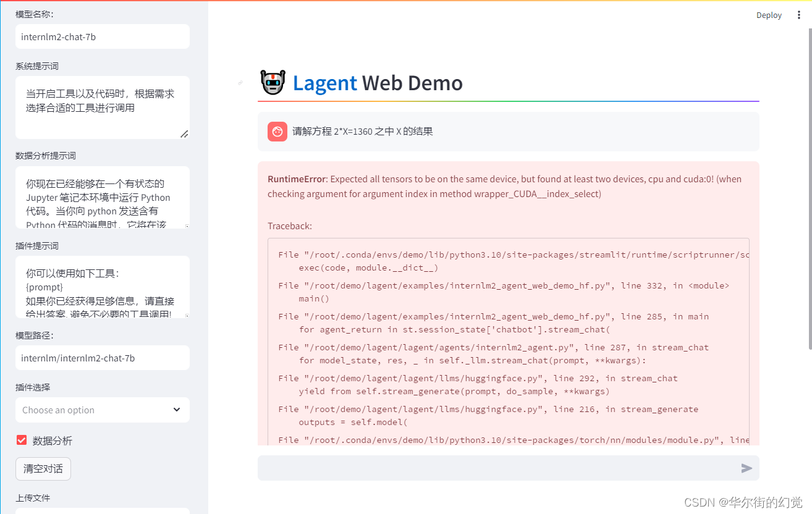This screenshot has height=514, width=812.
Task: Click the 'yield from self.stream_generate' line
Action: tap(454, 392)
